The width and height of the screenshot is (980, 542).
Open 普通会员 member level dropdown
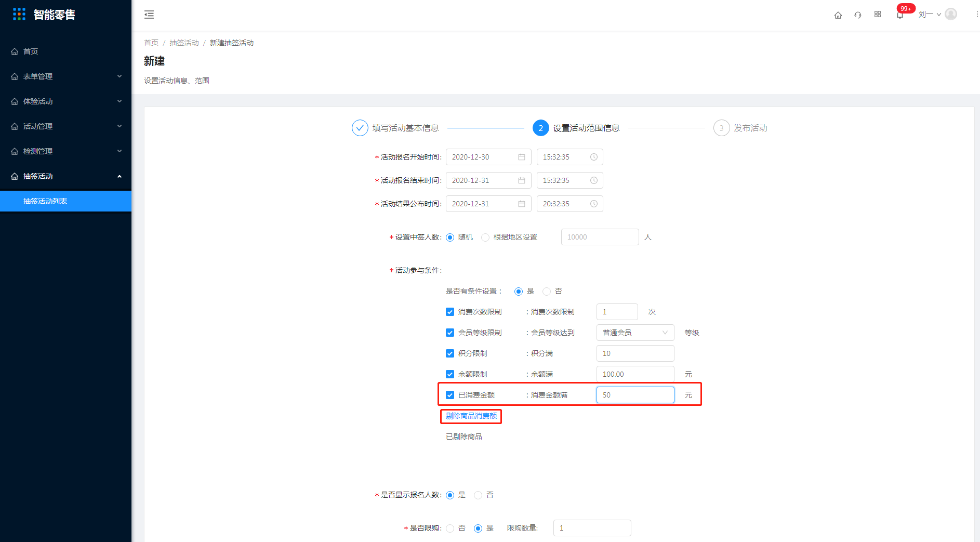click(x=635, y=333)
